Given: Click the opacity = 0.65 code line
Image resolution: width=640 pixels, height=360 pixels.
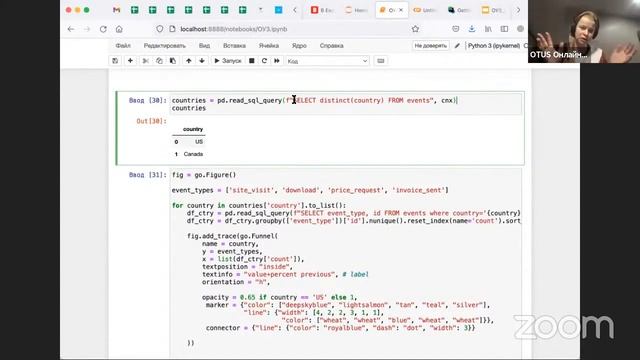Looking at the screenshot, I should coord(280,297).
